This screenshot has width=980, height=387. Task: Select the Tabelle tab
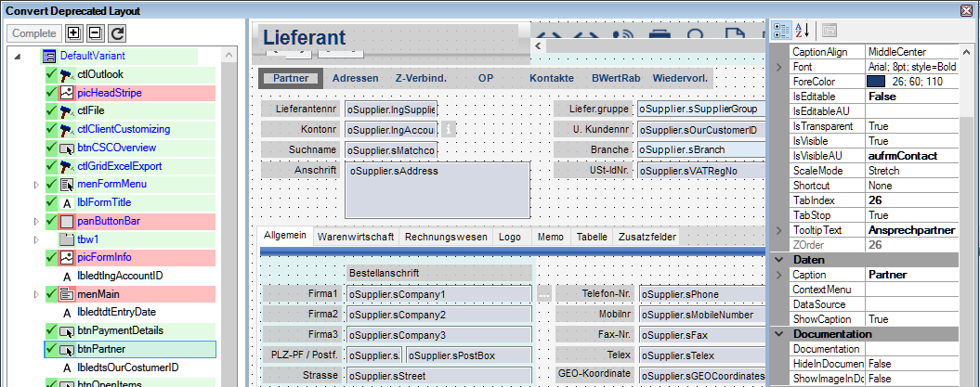pos(592,237)
